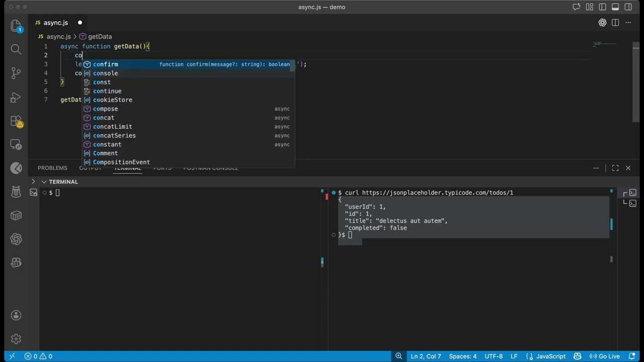Select the const suggestion

point(188,82)
